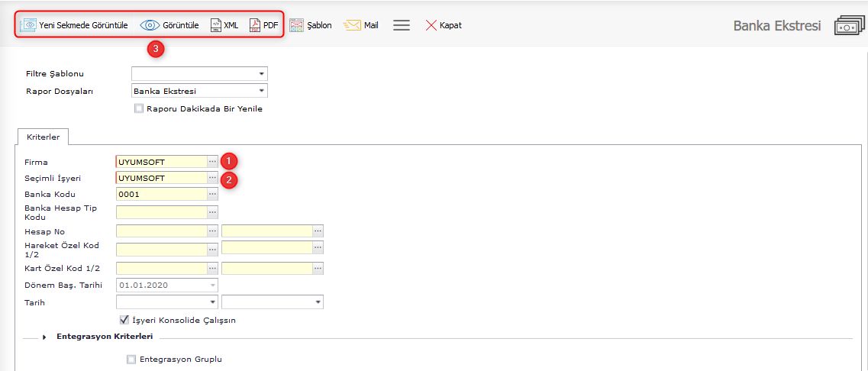Open the hamburger menu icon

(402, 25)
